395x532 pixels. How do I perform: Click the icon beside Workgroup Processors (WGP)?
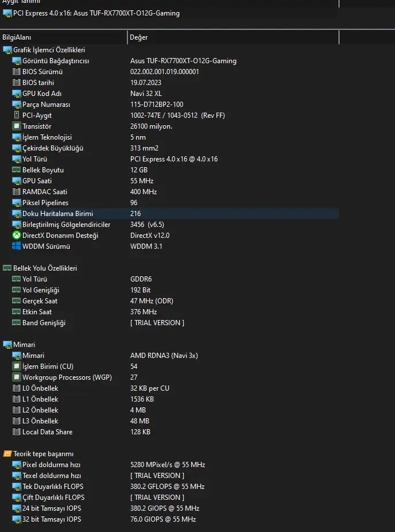tap(16, 377)
